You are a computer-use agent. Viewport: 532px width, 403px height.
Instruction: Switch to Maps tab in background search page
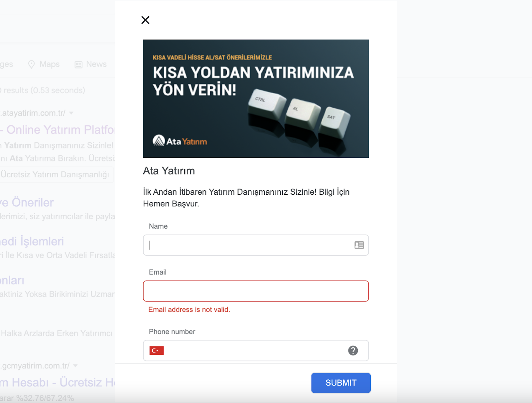tap(44, 64)
